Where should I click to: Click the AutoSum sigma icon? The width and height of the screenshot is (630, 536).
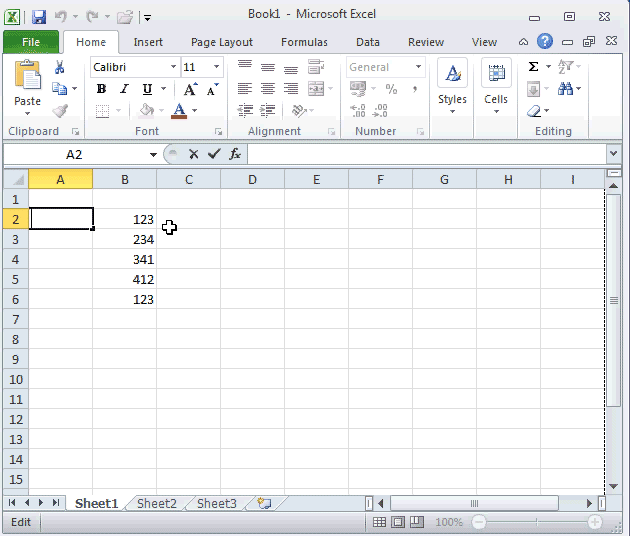[533, 67]
